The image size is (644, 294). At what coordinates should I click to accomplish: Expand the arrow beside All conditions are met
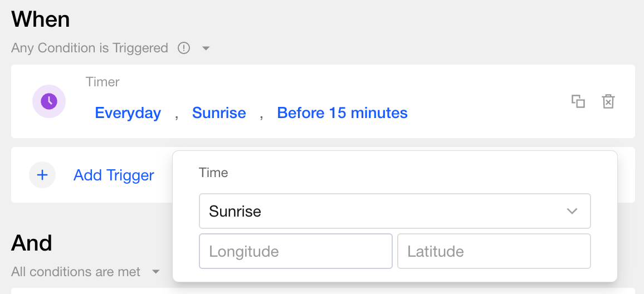click(156, 272)
